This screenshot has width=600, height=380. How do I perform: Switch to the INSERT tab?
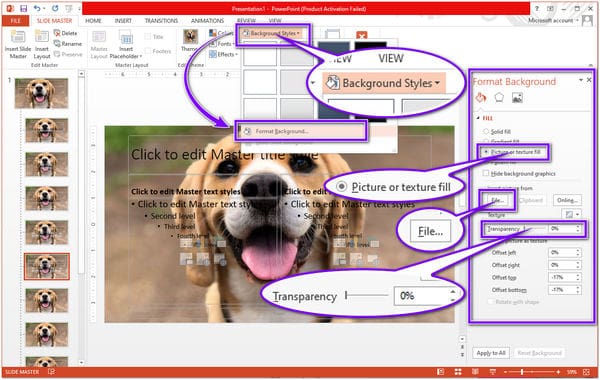click(x=123, y=21)
